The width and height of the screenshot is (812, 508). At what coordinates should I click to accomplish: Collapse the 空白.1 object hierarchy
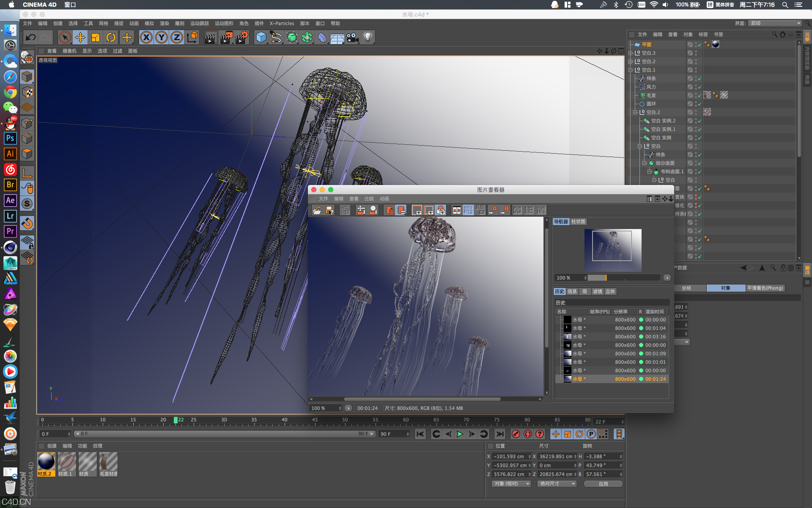tap(631, 69)
